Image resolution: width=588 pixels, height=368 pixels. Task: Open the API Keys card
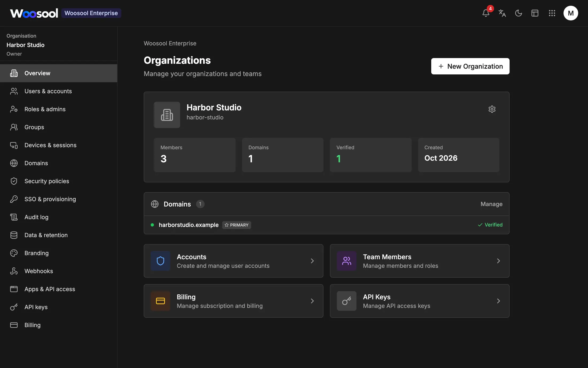(x=420, y=301)
